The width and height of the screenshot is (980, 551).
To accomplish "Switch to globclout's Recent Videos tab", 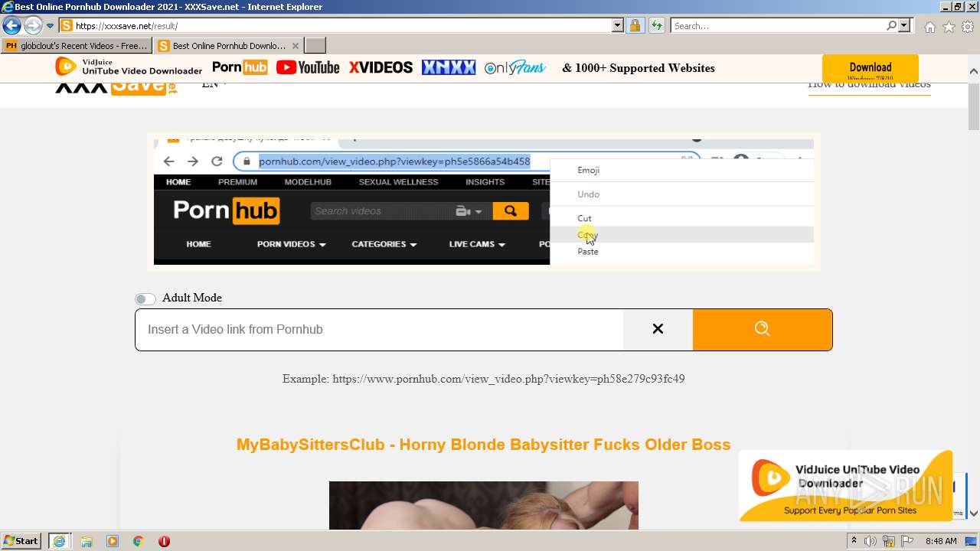I will click(x=77, y=46).
